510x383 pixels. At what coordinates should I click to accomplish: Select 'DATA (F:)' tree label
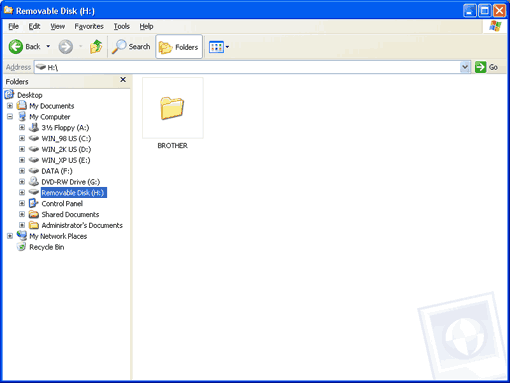point(57,171)
